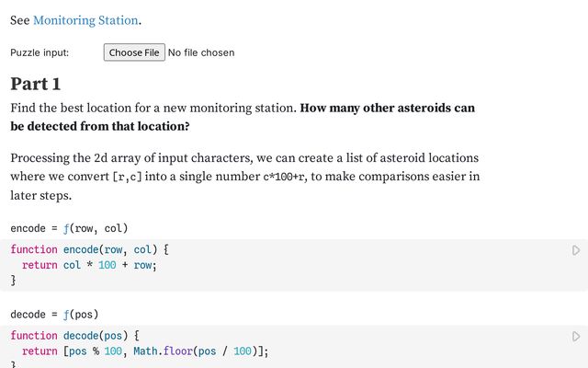Screen dimensions: 588x368
Task: Click the 'function encode(row, col) {' line
Action: tap(89, 249)
